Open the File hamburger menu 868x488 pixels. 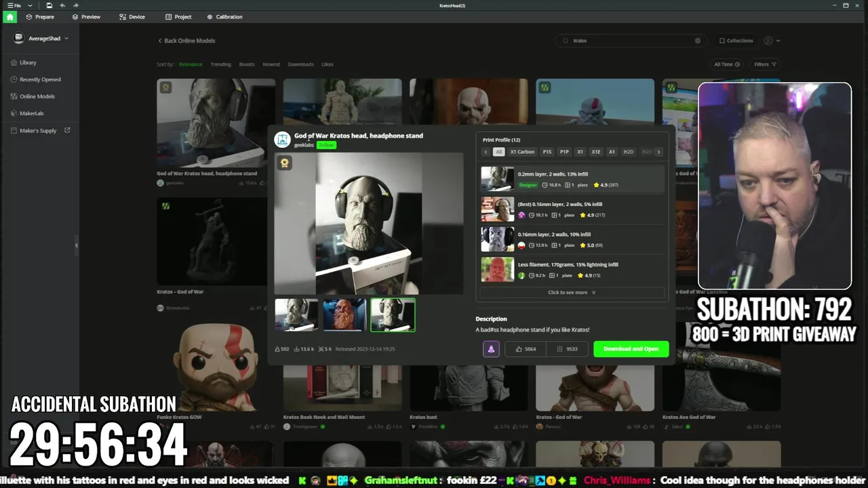click(14, 5)
